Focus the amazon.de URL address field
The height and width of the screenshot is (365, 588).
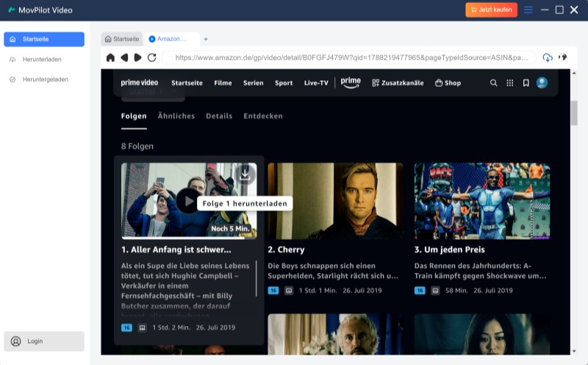[x=348, y=57]
